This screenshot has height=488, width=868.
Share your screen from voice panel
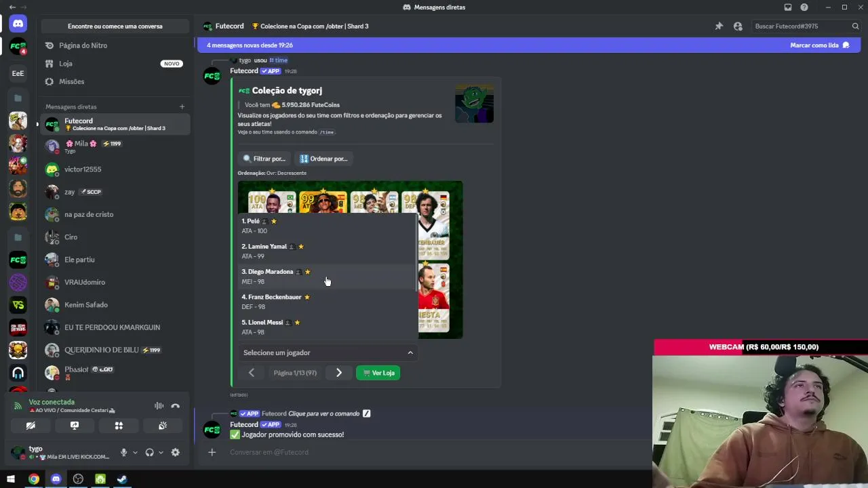(75, 426)
